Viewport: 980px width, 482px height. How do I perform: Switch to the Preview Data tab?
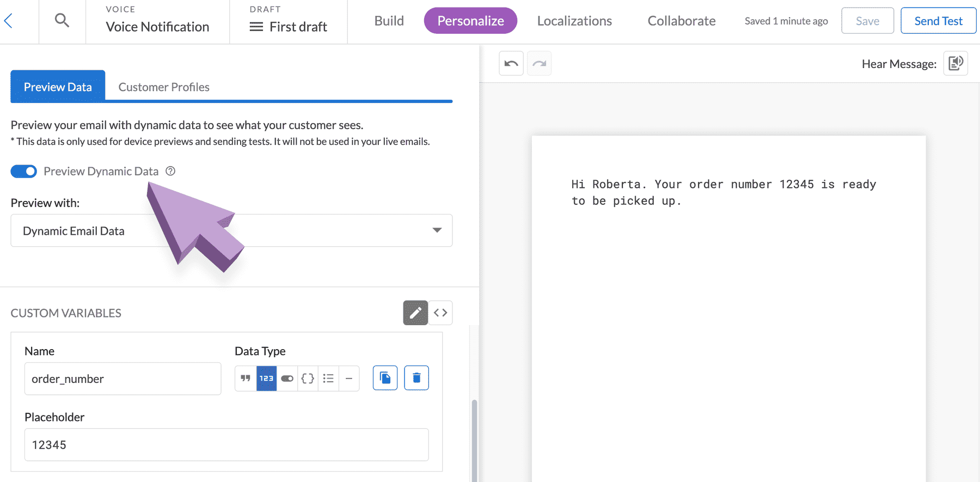58,87
